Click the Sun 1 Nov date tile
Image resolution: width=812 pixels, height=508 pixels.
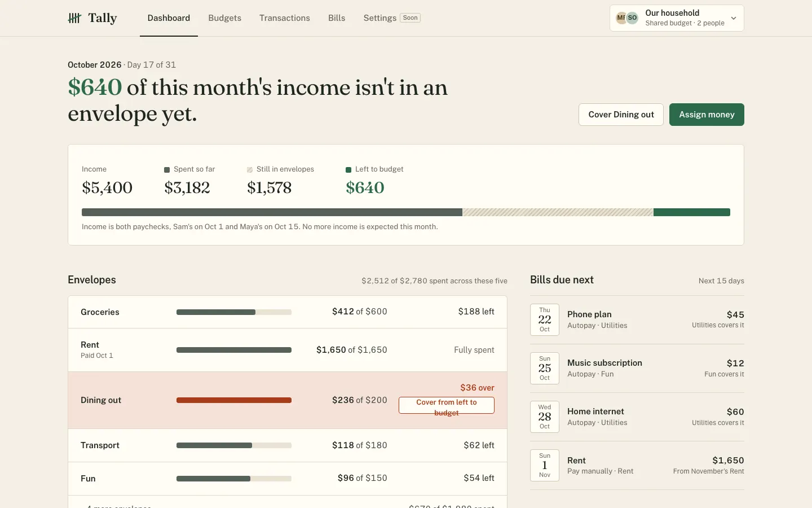tap(545, 466)
